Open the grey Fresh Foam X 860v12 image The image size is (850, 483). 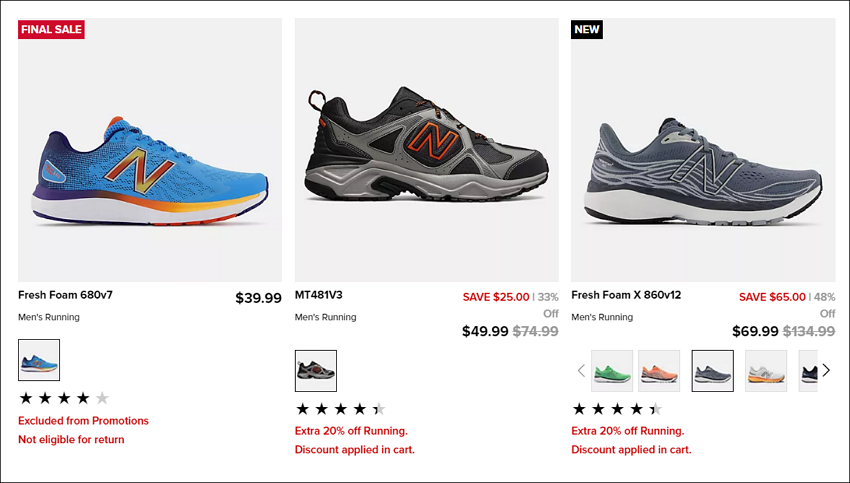[x=703, y=150]
